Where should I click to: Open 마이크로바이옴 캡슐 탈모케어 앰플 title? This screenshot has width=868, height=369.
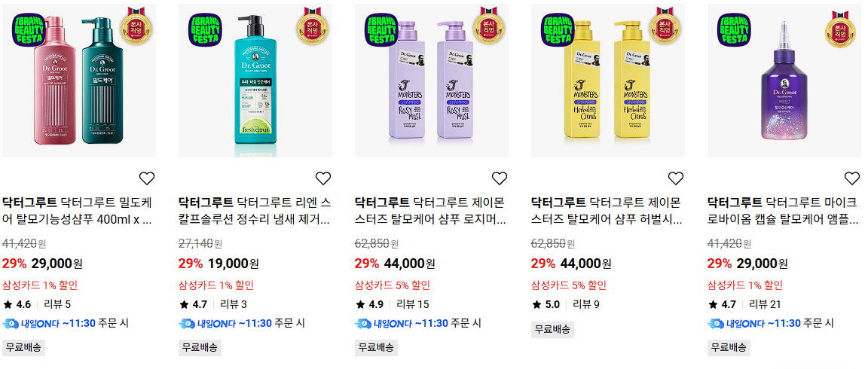coord(783,211)
